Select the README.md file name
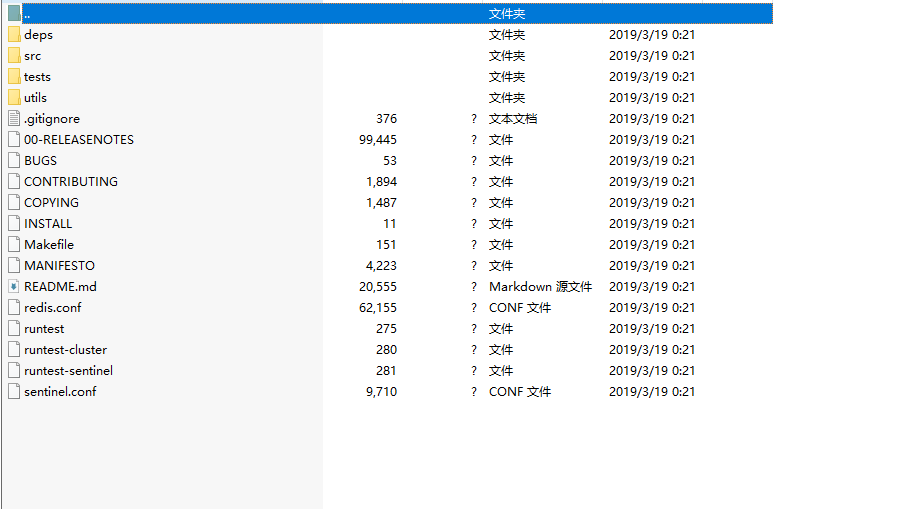The width and height of the screenshot is (920, 509). tap(60, 287)
